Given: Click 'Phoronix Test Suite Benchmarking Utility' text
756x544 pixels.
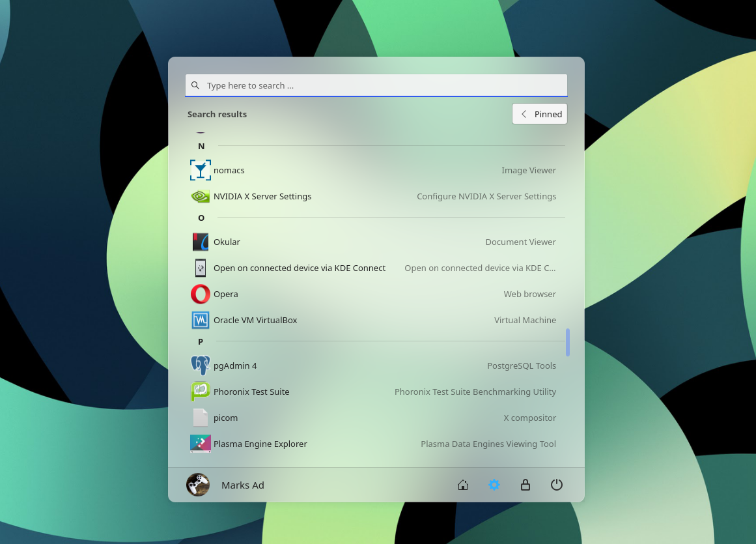Looking at the screenshot, I should (475, 392).
